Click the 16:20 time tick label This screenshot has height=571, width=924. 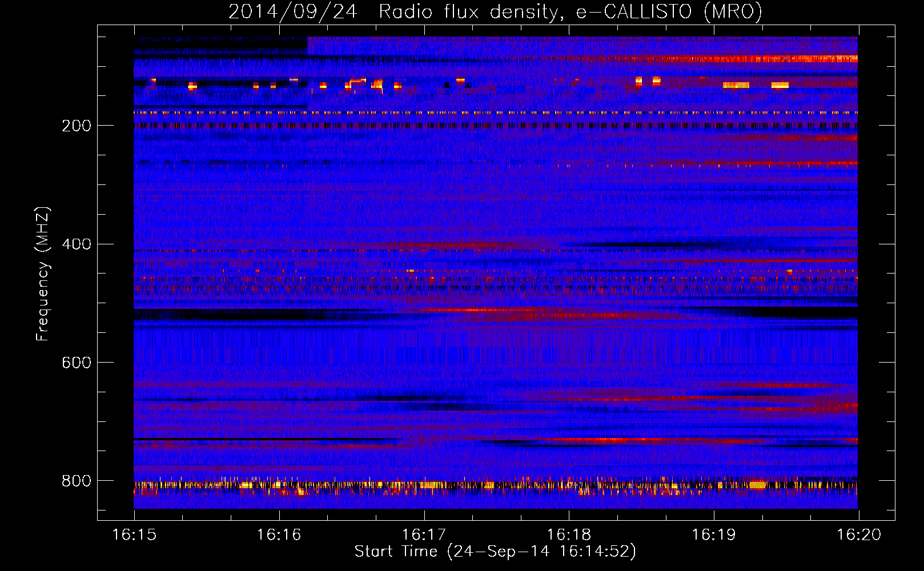coord(859,535)
